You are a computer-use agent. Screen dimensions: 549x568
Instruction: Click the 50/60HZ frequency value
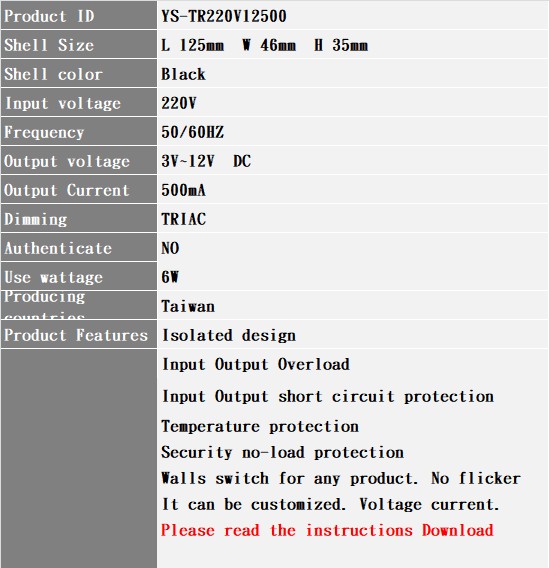click(193, 132)
